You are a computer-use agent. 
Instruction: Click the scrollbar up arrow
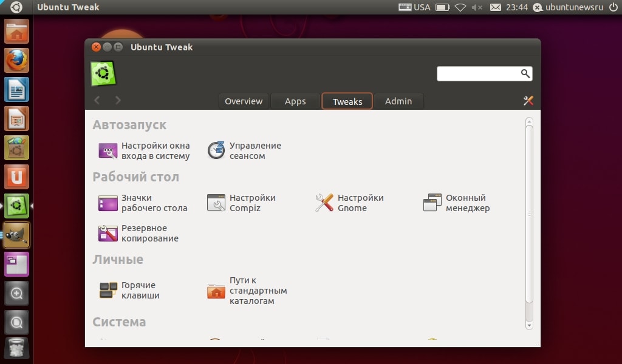click(x=529, y=121)
